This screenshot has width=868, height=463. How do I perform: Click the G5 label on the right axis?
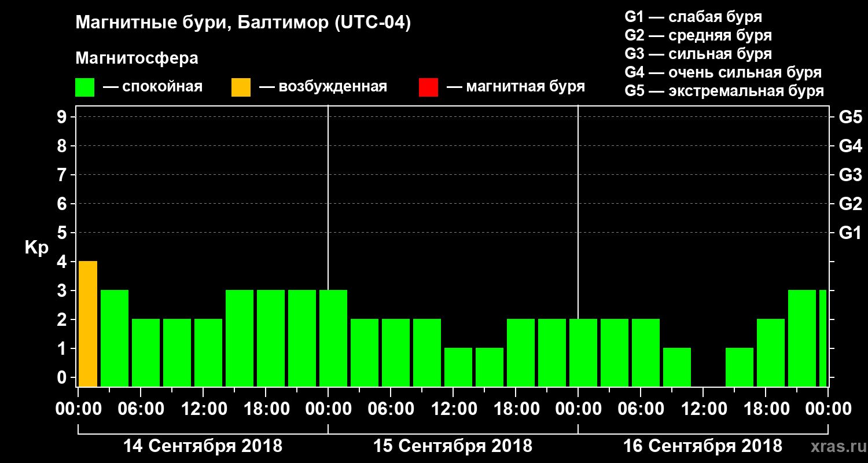tap(851, 117)
